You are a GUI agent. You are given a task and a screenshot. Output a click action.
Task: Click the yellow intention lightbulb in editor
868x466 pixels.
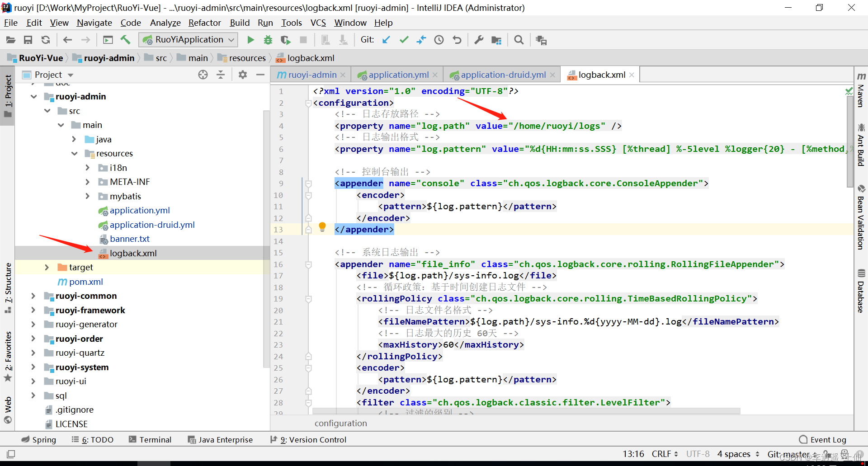[322, 227]
